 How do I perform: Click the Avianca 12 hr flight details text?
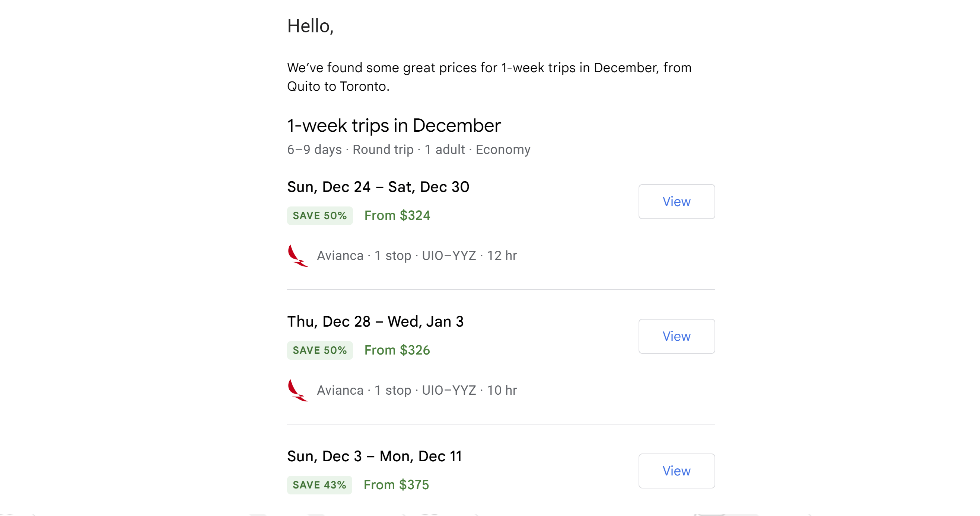[x=417, y=256]
